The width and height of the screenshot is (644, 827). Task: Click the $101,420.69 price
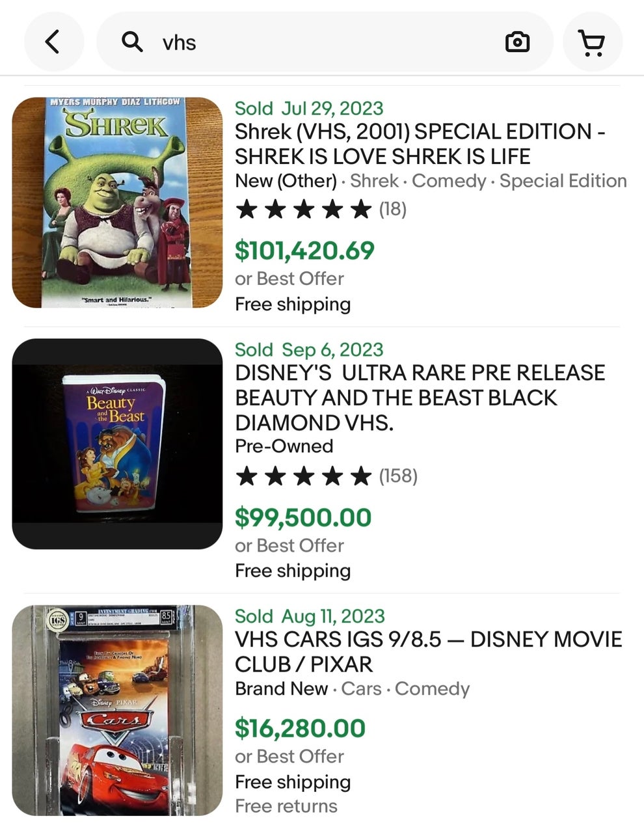(x=304, y=250)
